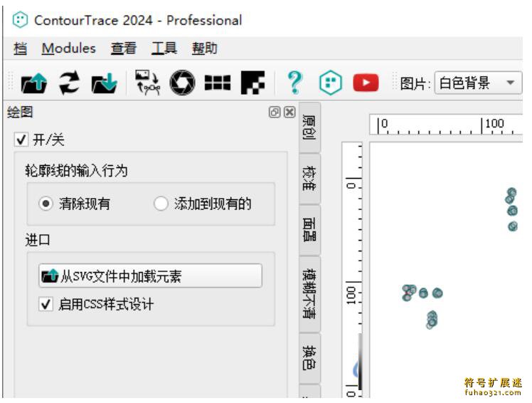Click the black grid blocks toolbar icon

point(218,83)
